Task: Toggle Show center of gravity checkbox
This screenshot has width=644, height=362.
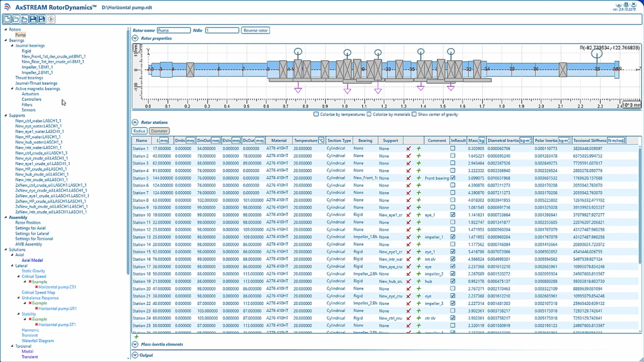Action: [x=414, y=114]
